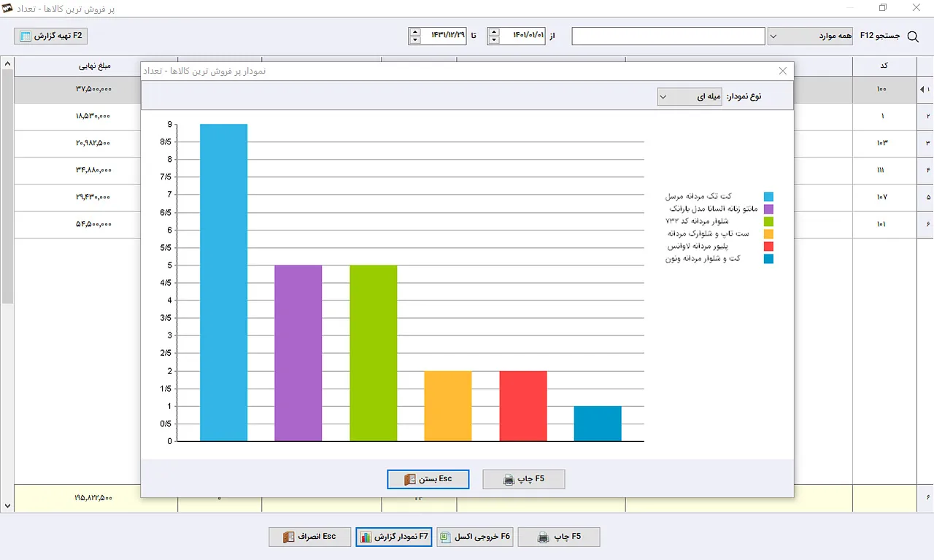The width and height of the screenshot is (934, 560).
Task: Click the orange bar in chart
Action: pyautogui.click(x=448, y=406)
